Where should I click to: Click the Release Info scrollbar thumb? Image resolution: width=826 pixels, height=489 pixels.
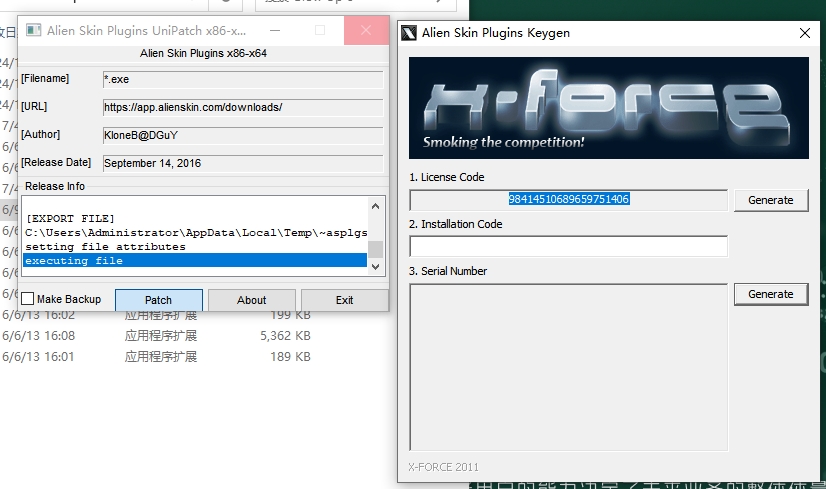click(375, 249)
